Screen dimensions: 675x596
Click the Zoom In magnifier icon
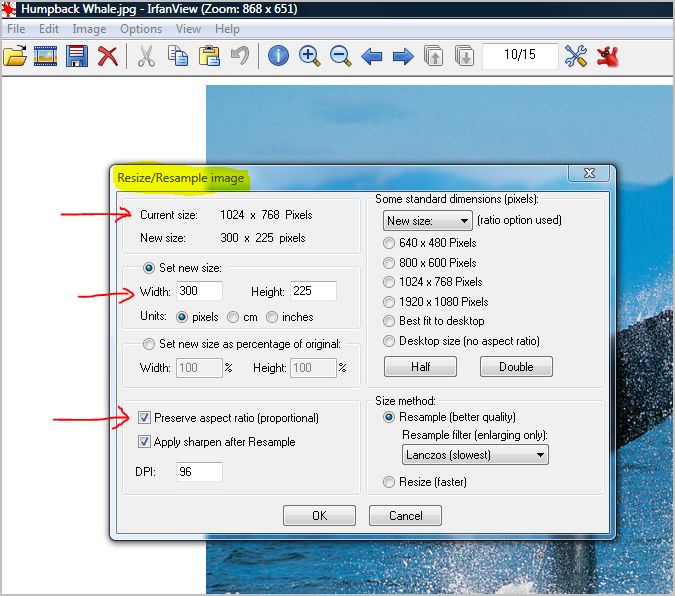pyautogui.click(x=309, y=56)
